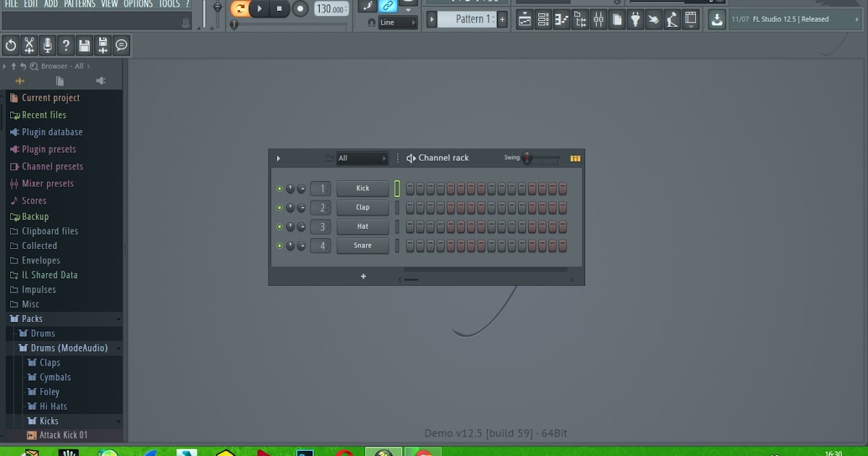Image resolution: width=868 pixels, height=456 pixels.
Task: Click the render audio file icon
Action: tap(103, 46)
